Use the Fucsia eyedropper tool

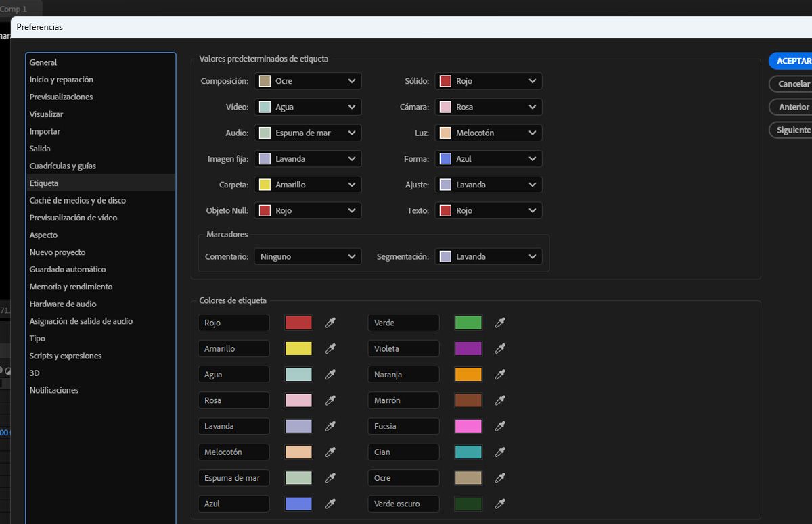tap(500, 426)
